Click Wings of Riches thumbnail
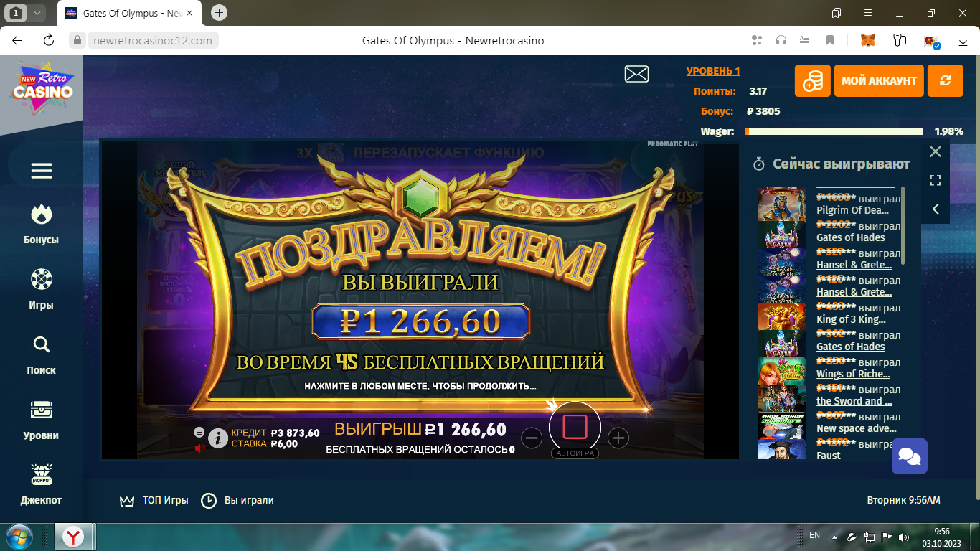Viewport: 980px width, 551px height. [781, 370]
